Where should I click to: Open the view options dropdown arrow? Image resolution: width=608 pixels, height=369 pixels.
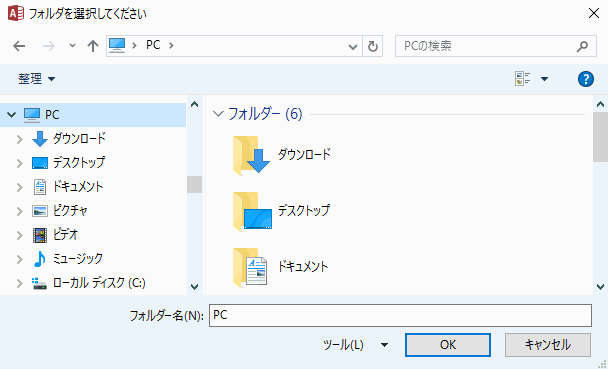[x=544, y=79]
